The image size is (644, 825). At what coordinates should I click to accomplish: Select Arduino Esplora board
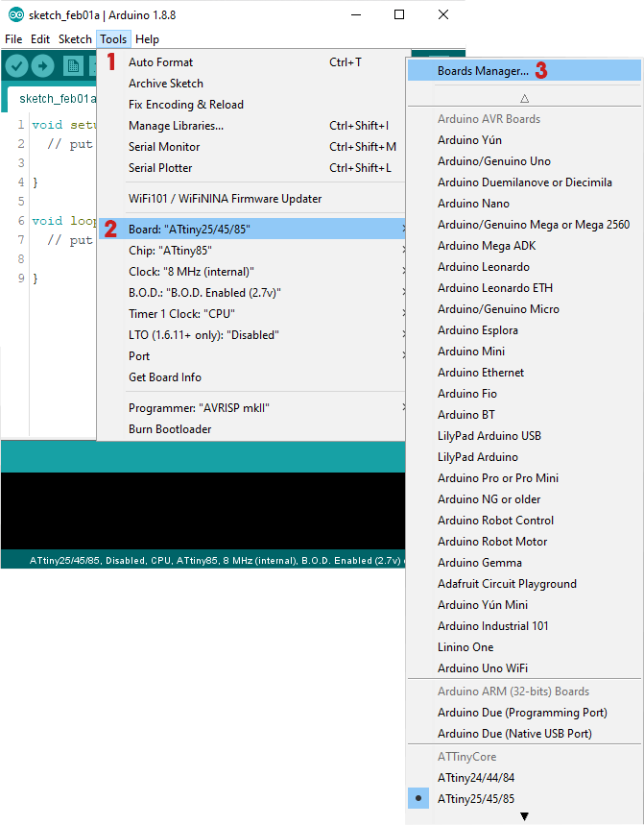524,329
